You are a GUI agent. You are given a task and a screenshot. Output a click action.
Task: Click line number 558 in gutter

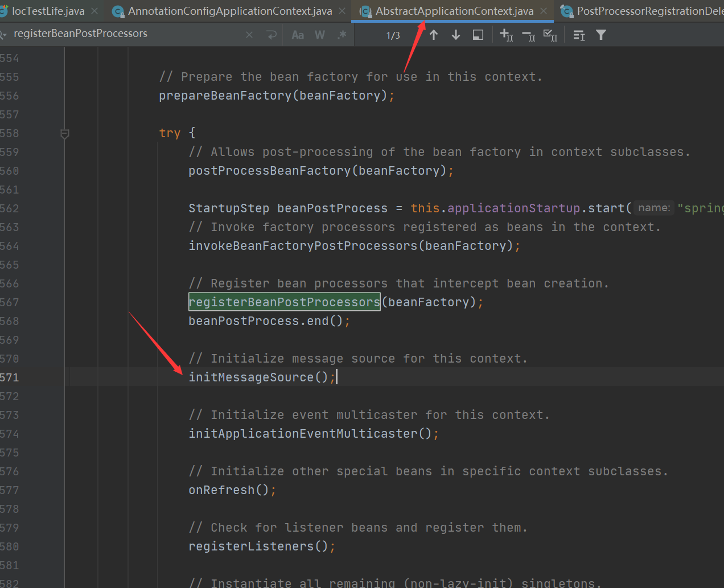[10, 133]
